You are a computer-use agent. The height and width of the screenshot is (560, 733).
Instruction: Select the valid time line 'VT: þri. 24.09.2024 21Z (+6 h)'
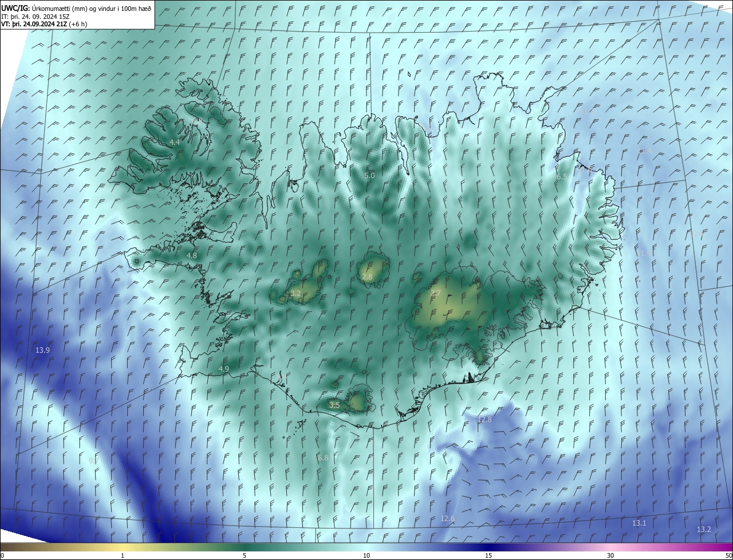(44, 24)
